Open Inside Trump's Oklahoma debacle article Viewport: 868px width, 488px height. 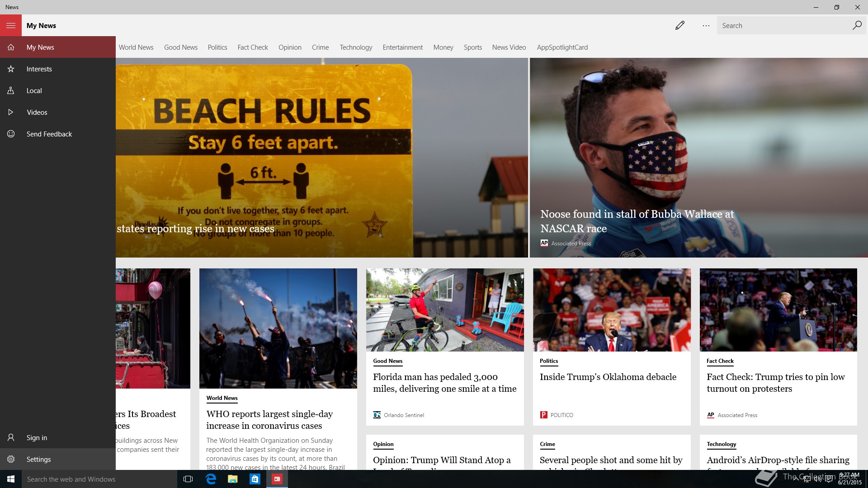608,377
